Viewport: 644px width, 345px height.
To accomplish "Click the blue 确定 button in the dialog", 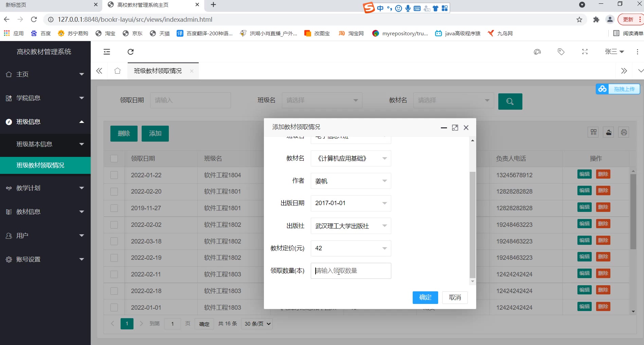I will click(425, 297).
